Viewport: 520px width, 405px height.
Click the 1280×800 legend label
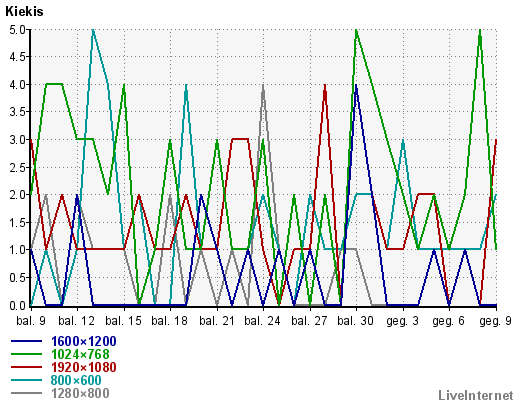click(x=80, y=393)
